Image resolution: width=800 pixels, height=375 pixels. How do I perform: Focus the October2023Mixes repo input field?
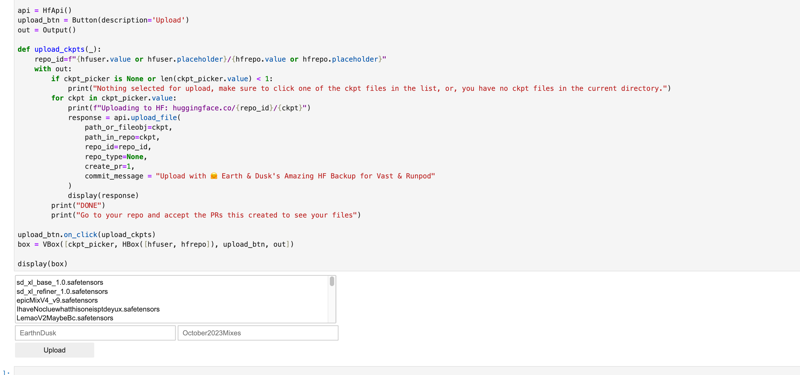coord(258,333)
